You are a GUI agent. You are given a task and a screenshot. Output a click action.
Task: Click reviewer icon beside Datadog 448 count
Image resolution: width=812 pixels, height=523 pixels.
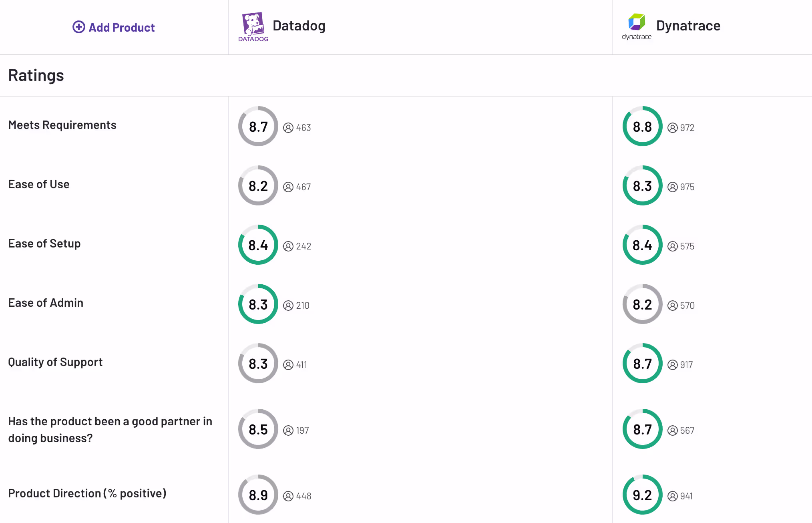point(288,496)
